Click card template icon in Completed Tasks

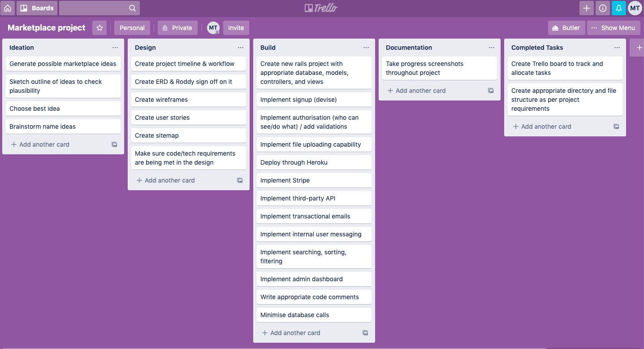point(616,127)
